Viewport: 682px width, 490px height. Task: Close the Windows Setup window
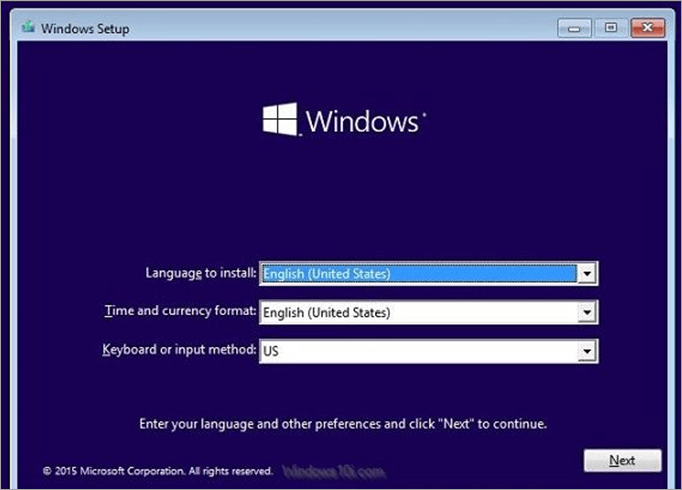[648, 28]
